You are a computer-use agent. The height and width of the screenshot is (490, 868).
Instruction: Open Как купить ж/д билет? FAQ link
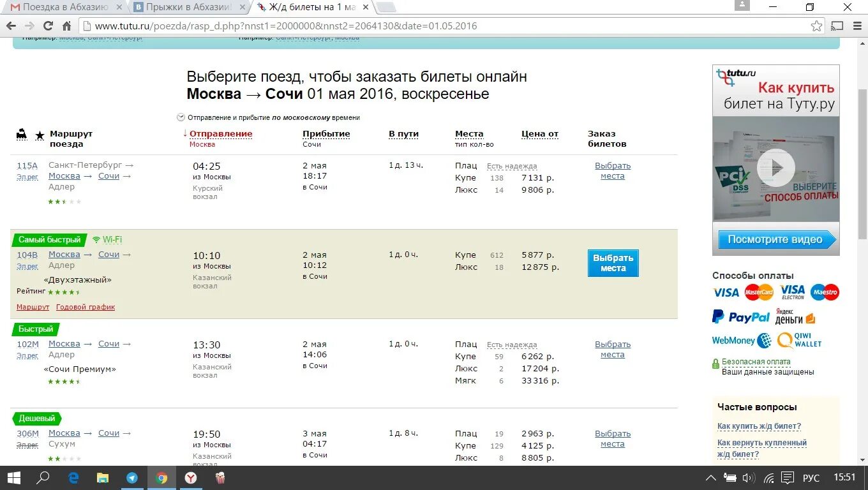(759, 426)
